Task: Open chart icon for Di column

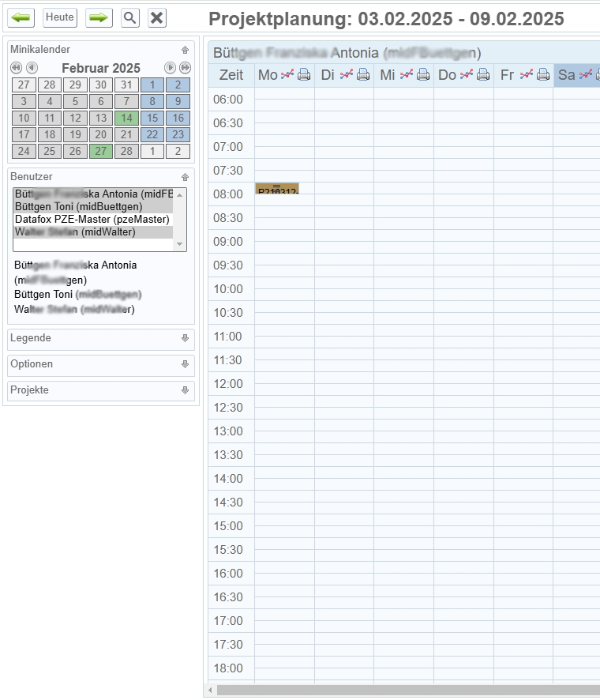Action: pyautogui.click(x=347, y=74)
